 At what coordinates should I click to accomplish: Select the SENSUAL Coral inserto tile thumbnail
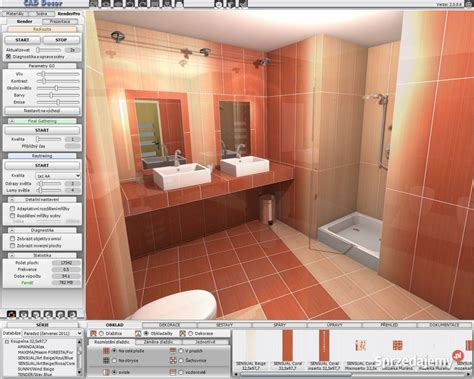324,345
